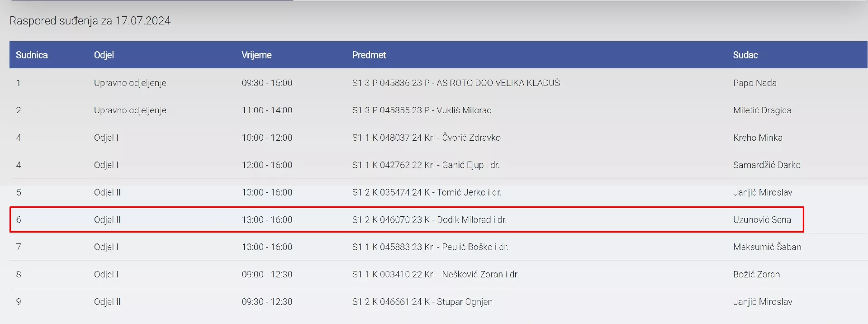The width and height of the screenshot is (868, 324).
Task: Select the Peulić Boško i dr. case
Action: coord(430,247)
